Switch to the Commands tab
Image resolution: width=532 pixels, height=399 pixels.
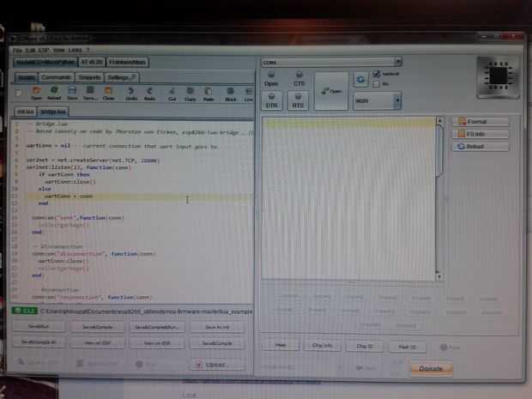pos(56,78)
